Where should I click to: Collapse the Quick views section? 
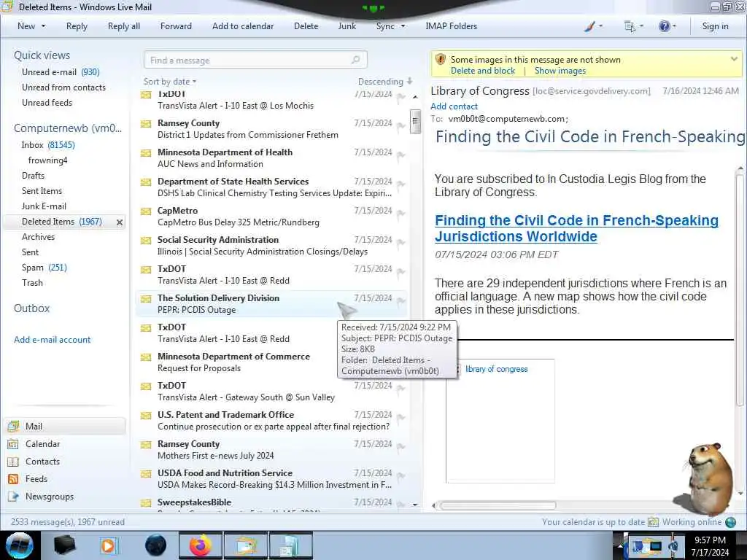(42, 55)
